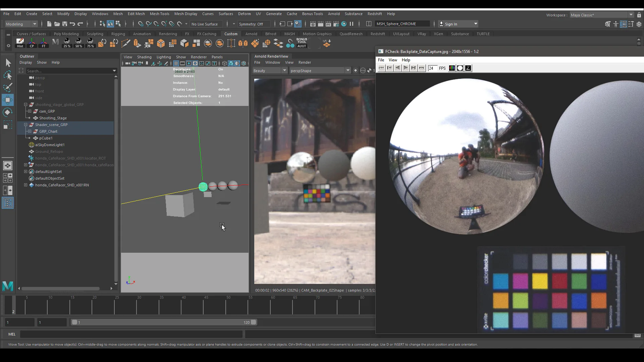This screenshot has height=362, width=644.
Task: Edit the FPS value field in FCheck
Action: tap(433, 68)
